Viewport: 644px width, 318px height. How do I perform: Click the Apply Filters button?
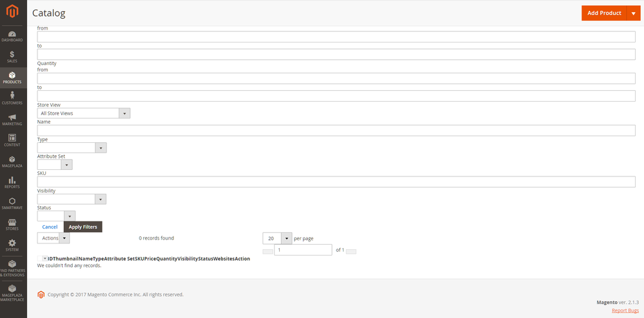(x=83, y=227)
